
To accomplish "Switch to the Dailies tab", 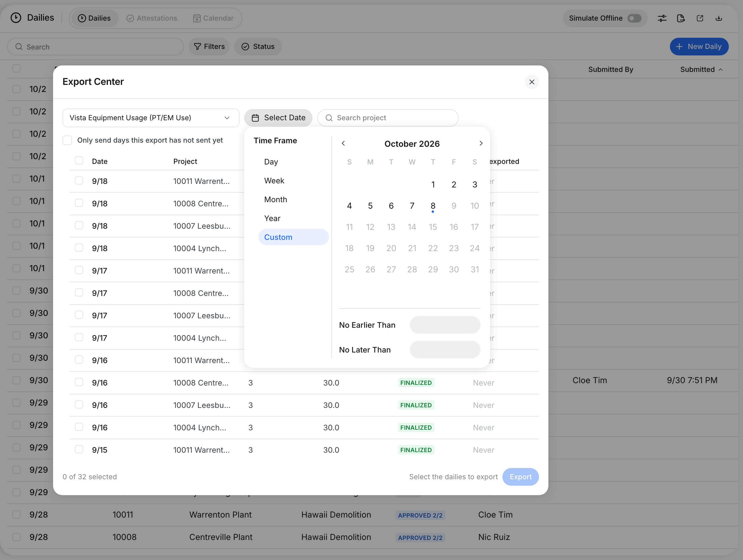I will click(x=94, y=18).
